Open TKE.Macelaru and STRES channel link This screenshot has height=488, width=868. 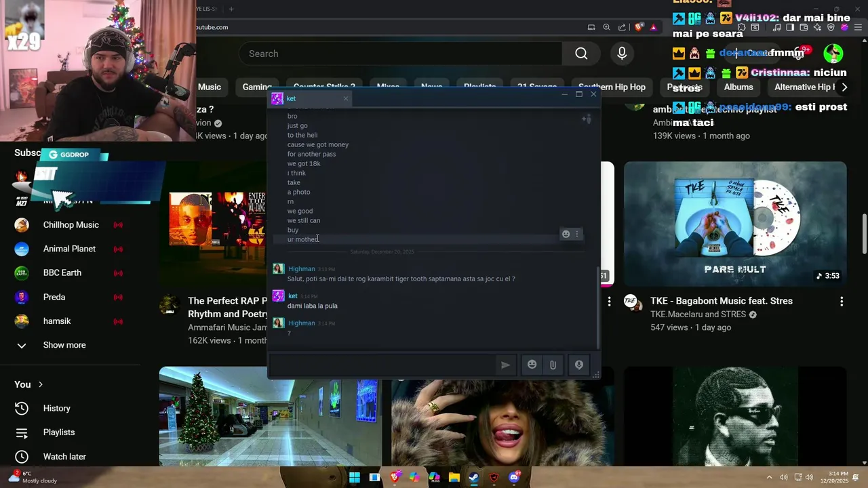pyautogui.click(x=698, y=314)
